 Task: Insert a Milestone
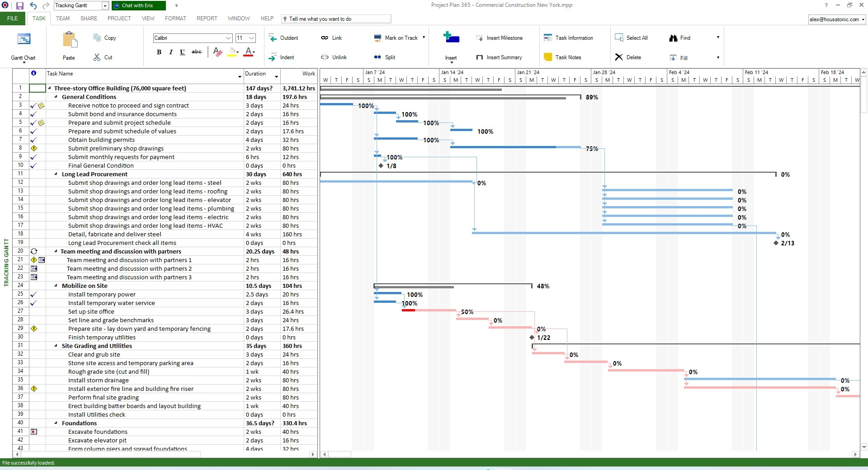click(500, 38)
